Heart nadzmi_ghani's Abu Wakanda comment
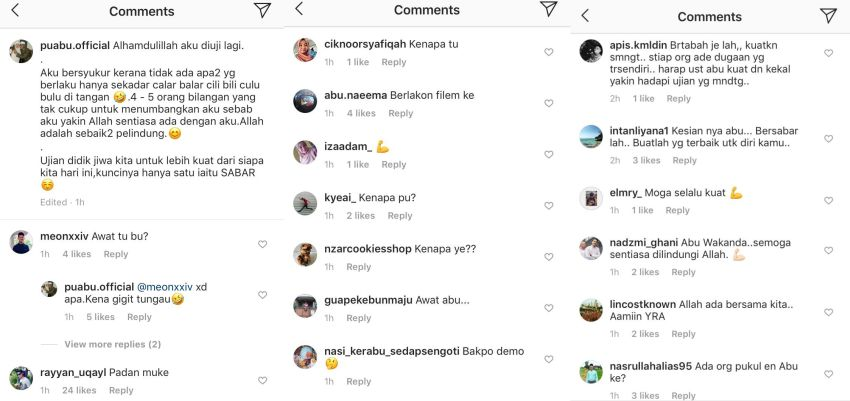Viewport: 850px width, 401px height. click(828, 250)
